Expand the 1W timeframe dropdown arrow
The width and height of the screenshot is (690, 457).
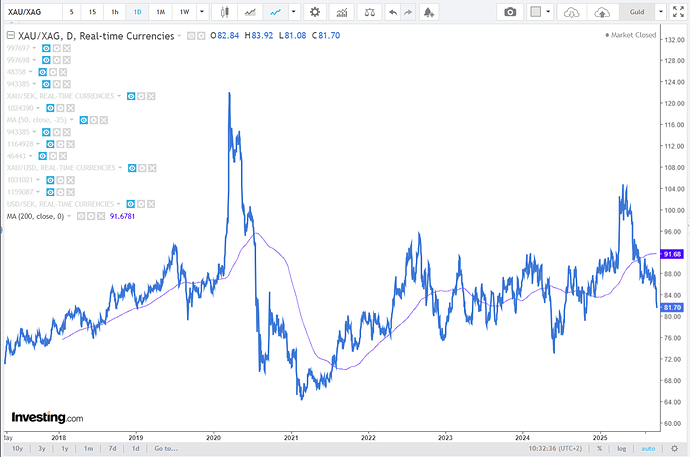pos(204,12)
